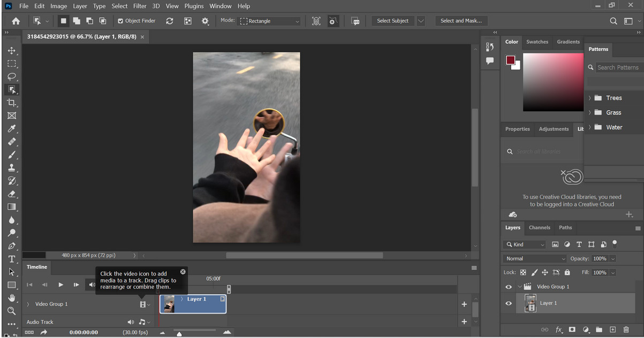
Task: Mute the Audio Track speaker toggle
Action: [131, 322]
